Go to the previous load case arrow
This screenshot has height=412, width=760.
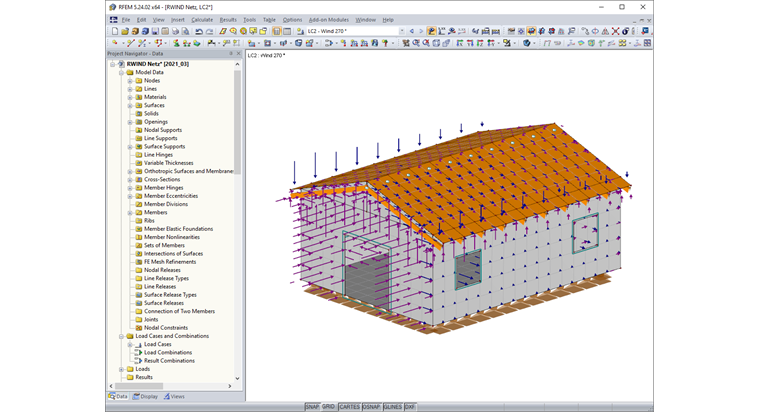coord(412,31)
